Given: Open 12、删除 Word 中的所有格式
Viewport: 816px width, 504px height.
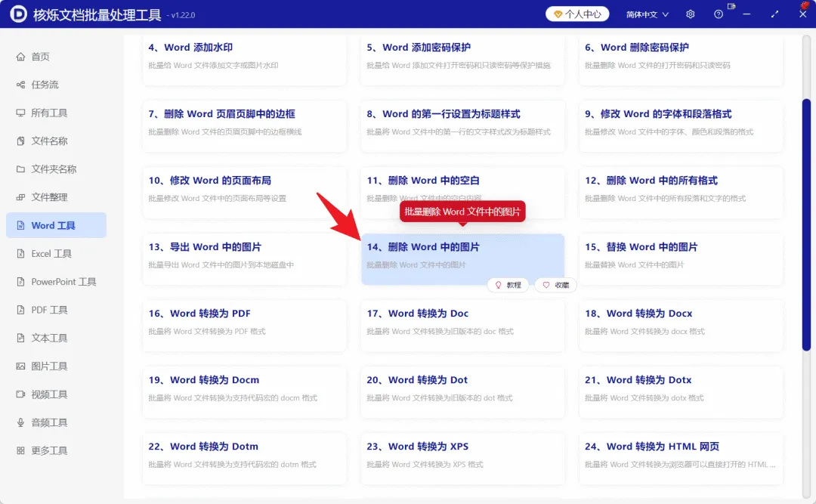Looking at the screenshot, I should 681,193.
